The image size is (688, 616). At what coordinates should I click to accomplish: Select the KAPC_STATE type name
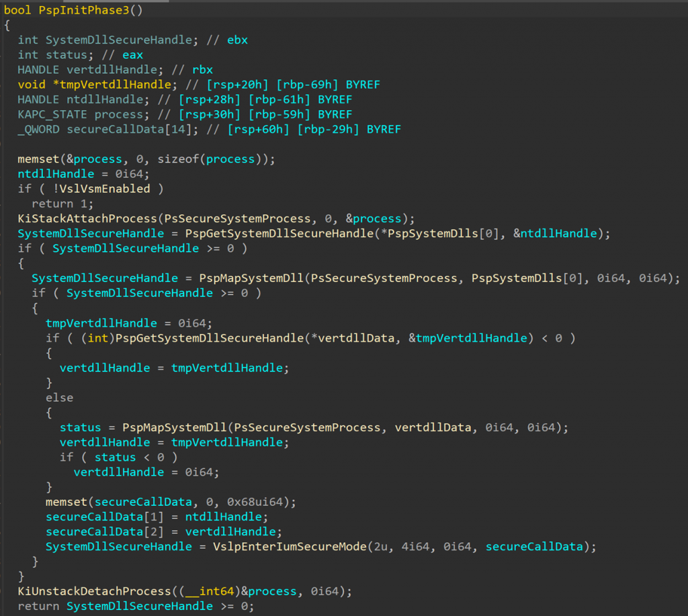coord(45,114)
